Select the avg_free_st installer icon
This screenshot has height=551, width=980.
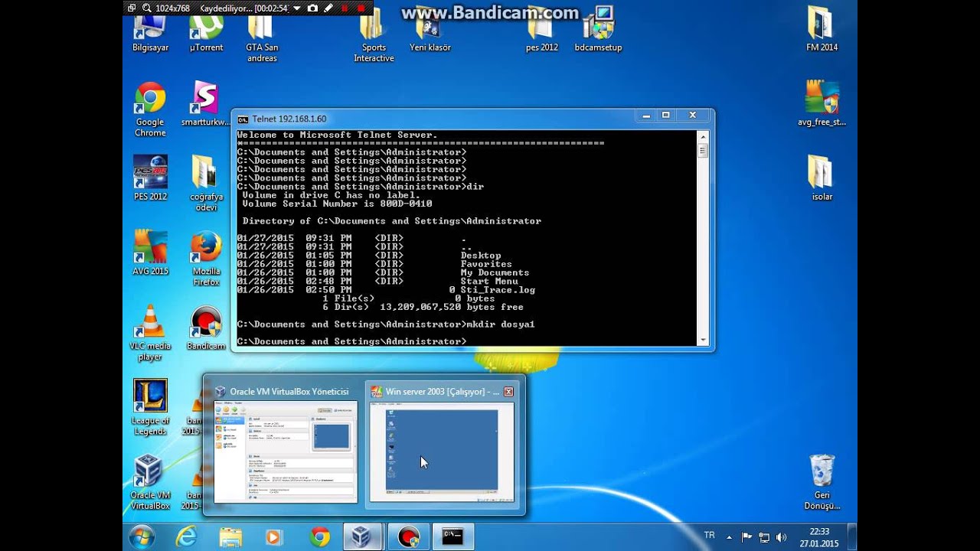(822, 103)
